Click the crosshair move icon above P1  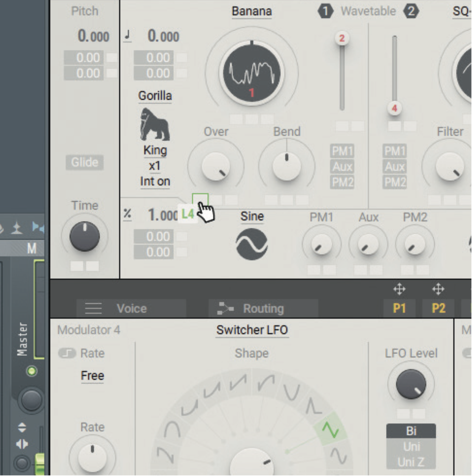pos(400,289)
